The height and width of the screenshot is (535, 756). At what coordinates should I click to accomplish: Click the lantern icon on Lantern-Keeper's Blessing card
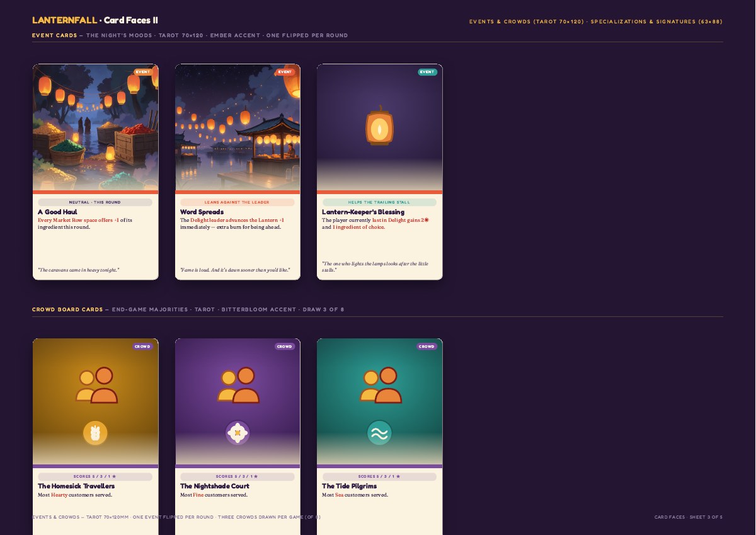pos(379,125)
